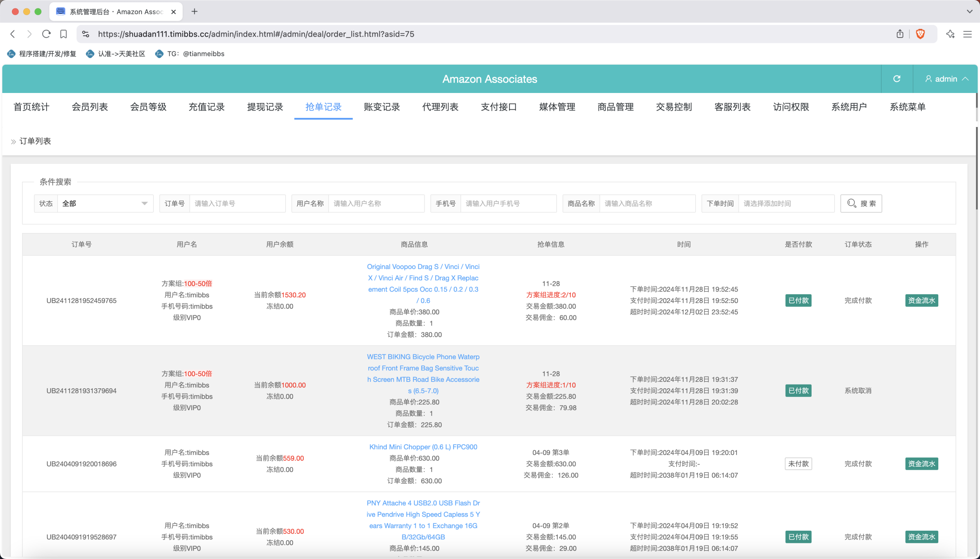Open the PNY Attache 4 USB product link
The height and width of the screenshot is (559, 980).
pyautogui.click(x=423, y=520)
